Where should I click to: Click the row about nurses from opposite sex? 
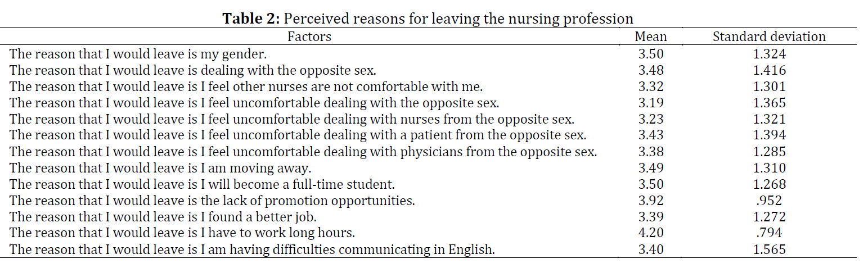click(433, 119)
